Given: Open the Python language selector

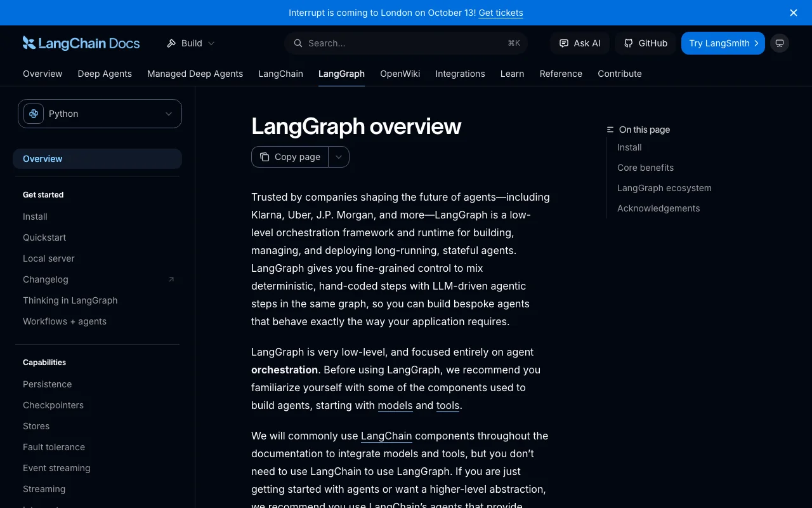Looking at the screenshot, I should point(100,114).
